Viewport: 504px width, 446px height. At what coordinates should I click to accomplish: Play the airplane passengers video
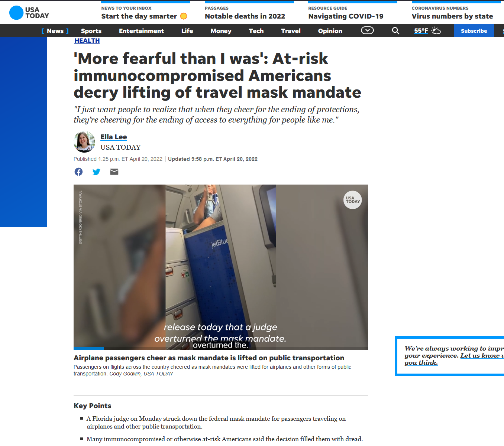pyautogui.click(x=221, y=267)
